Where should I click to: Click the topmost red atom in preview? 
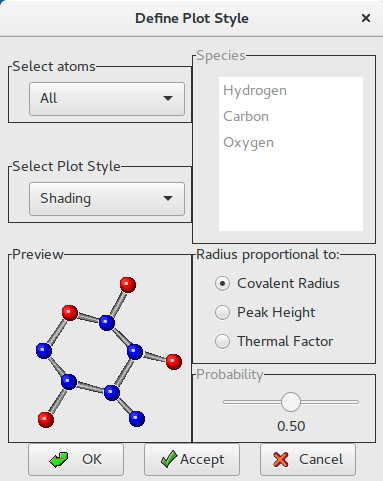pyautogui.click(x=128, y=285)
